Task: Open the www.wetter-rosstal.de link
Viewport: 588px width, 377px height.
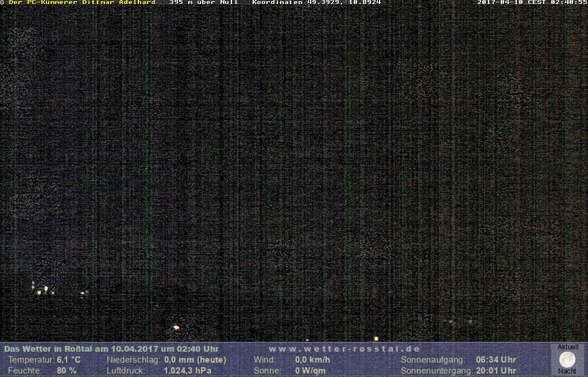Action: point(345,349)
